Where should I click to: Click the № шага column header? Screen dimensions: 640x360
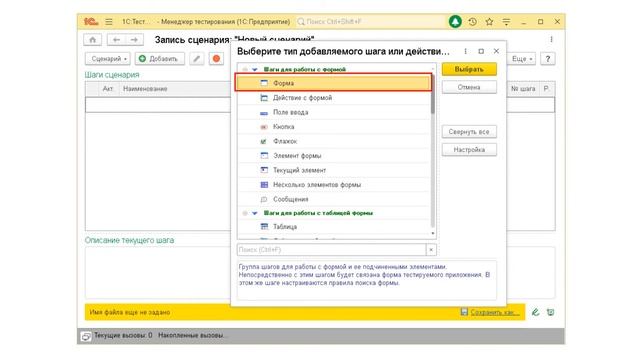[x=523, y=89]
